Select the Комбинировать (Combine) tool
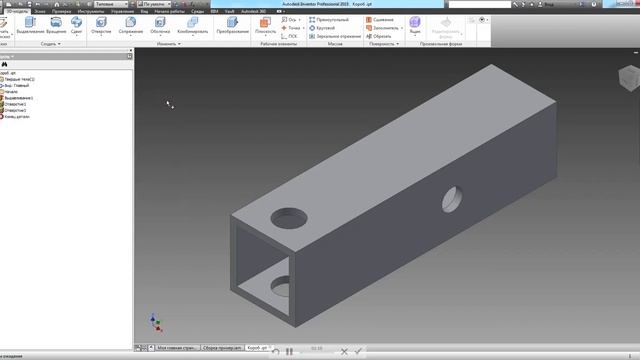Viewport: 640px width, 360px height. [193, 25]
